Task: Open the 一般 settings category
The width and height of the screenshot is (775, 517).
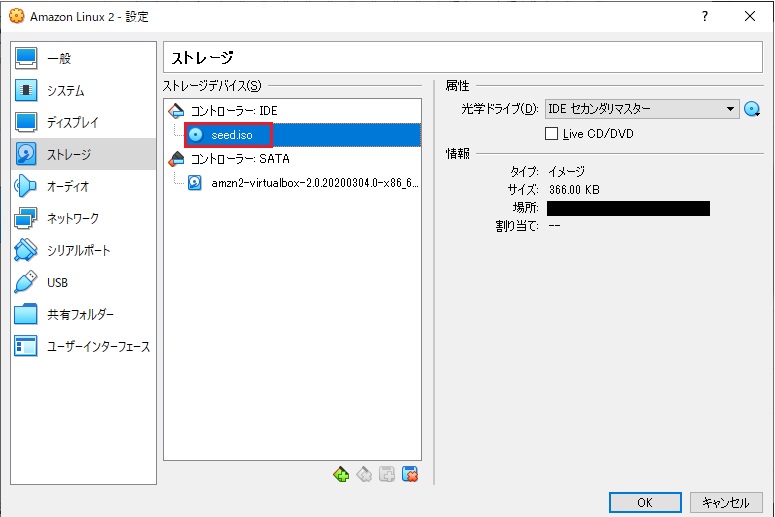Action: pyautogui.click(x=83, y=58)
